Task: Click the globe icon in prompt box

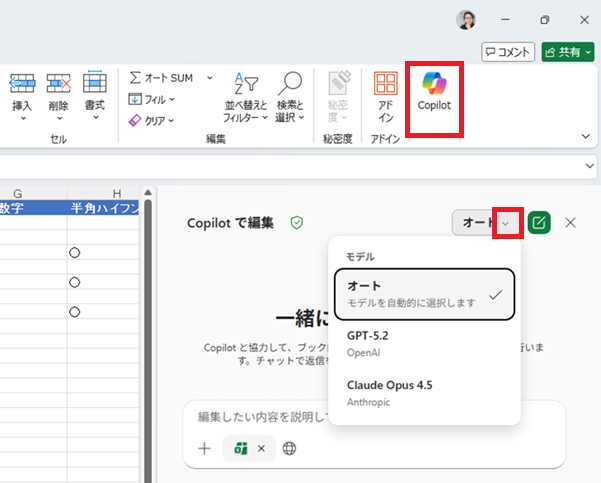Action: [289, 448]
